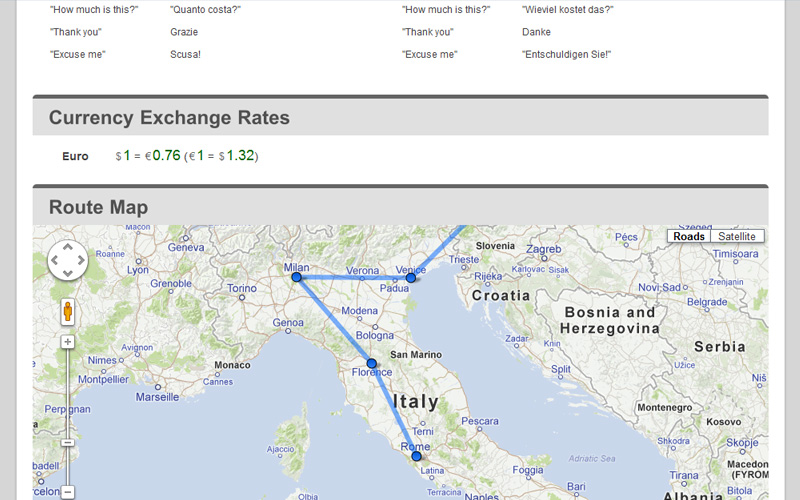
Task: Select the Rome route marker
Action: coord(416,456)
